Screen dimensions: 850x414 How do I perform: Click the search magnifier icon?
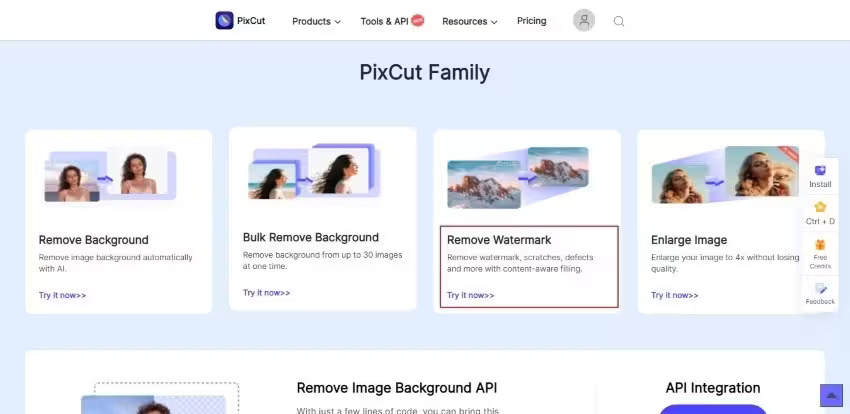pos(619,21)
